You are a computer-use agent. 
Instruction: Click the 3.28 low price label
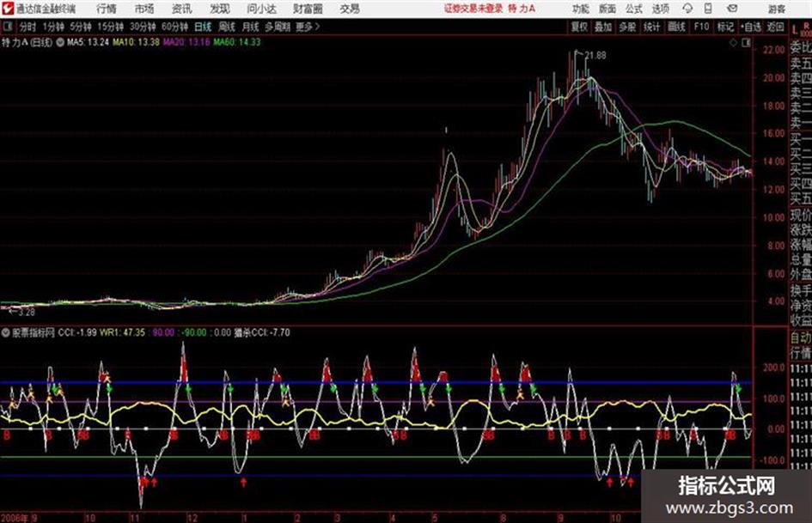(x=26, y=313)
